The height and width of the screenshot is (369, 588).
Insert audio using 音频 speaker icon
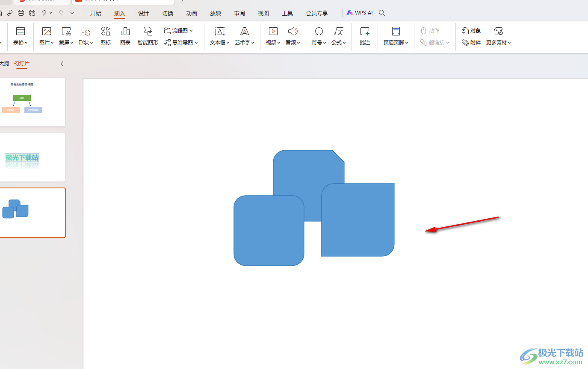click(293, 36)
